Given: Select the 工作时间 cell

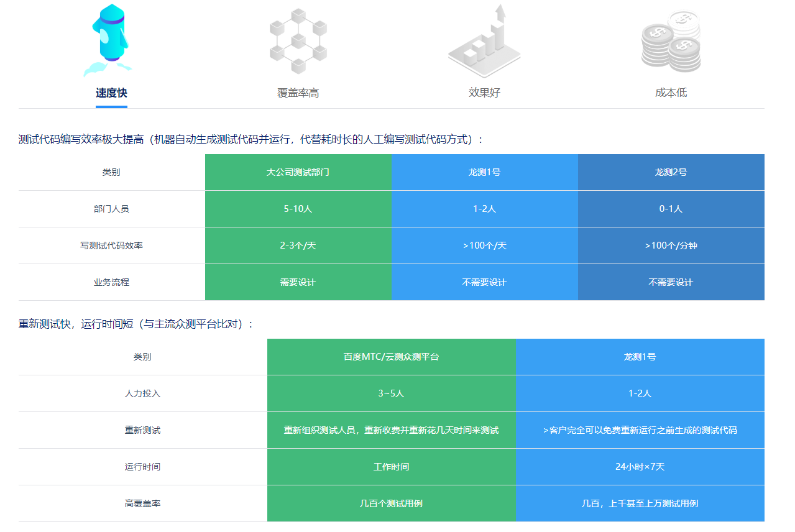Looking at the screenshot, I should [x=392, y=467].
